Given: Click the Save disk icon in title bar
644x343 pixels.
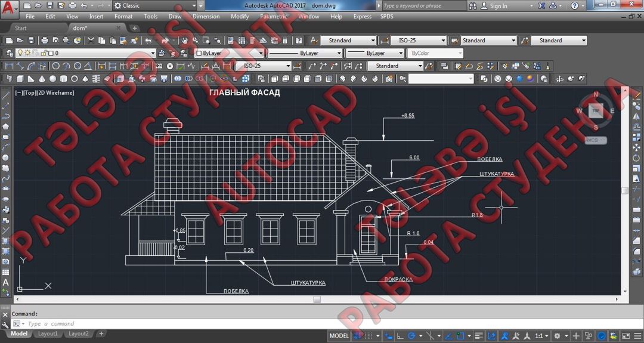Looking at the screenshot, I should (49, 6).
